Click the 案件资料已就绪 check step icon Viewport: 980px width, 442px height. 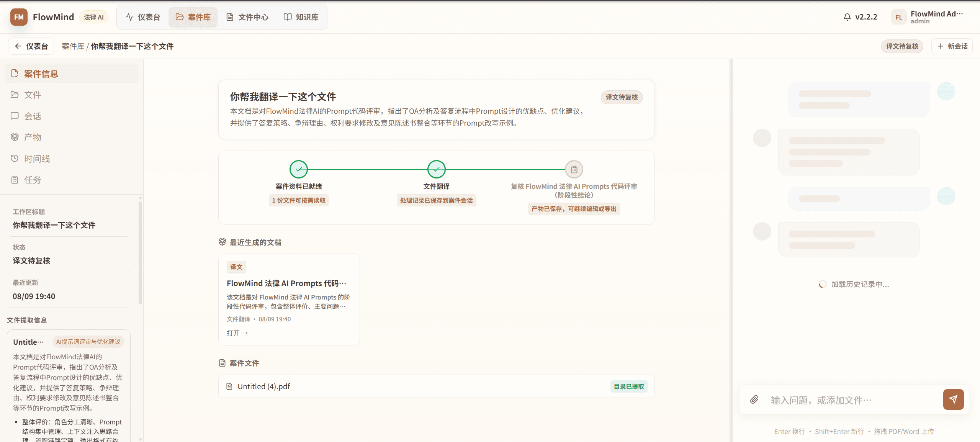[299, 169]
